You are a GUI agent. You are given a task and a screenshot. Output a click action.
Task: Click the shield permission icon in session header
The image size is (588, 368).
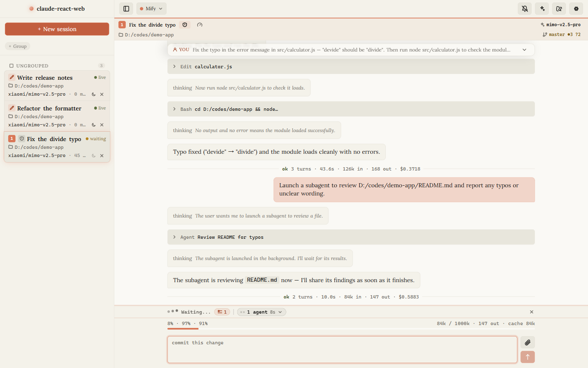(x=185, y=25)
